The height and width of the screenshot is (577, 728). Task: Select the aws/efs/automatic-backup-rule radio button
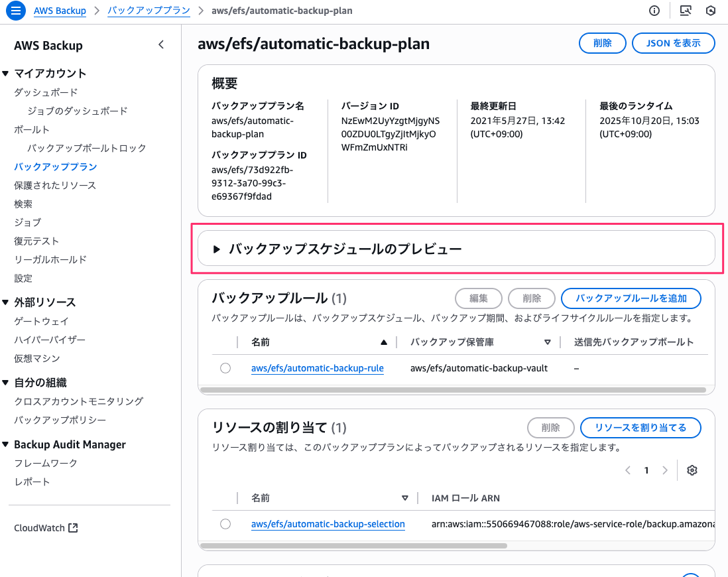[225, 368]
